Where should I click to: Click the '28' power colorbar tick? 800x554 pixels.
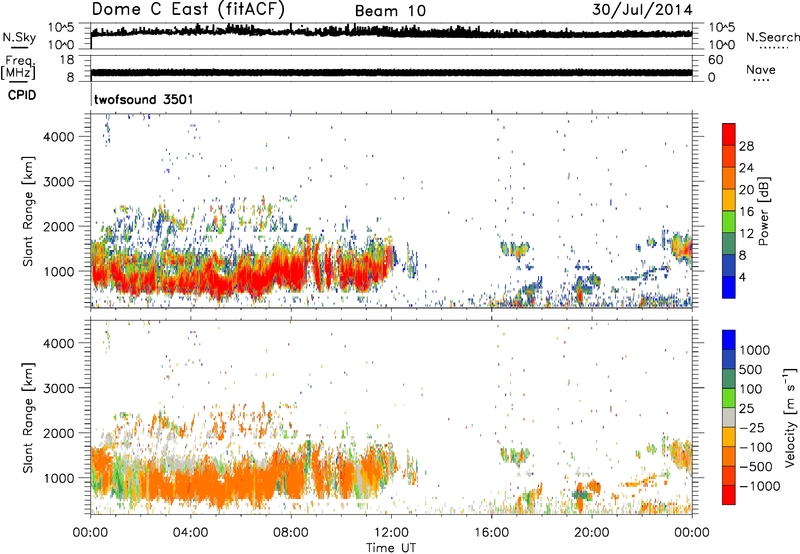click(x=746, y=146)
